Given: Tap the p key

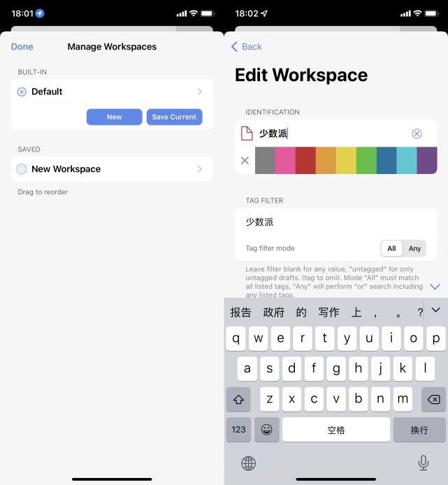Looking at the screenshot, I should (x=436, y=338).
